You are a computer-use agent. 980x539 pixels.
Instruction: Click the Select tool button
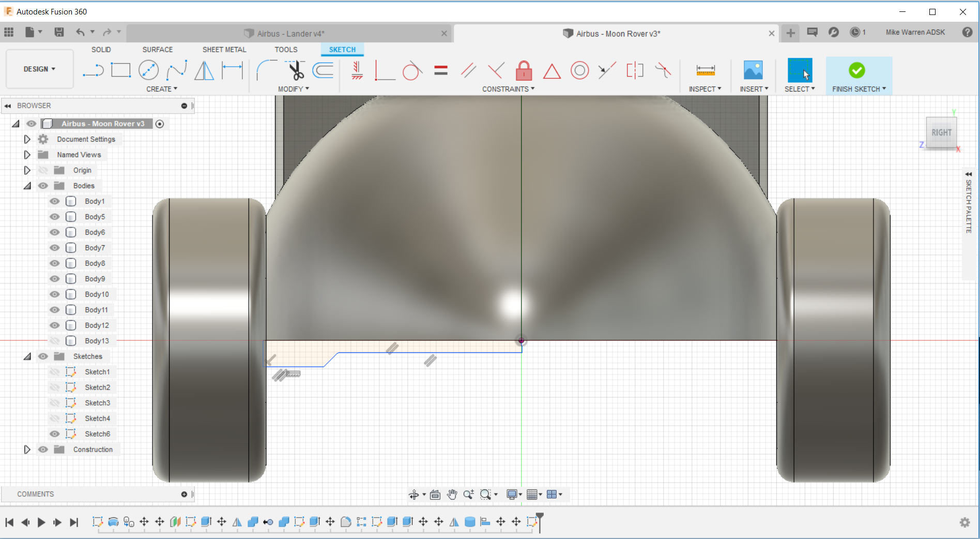pos(800,70)
